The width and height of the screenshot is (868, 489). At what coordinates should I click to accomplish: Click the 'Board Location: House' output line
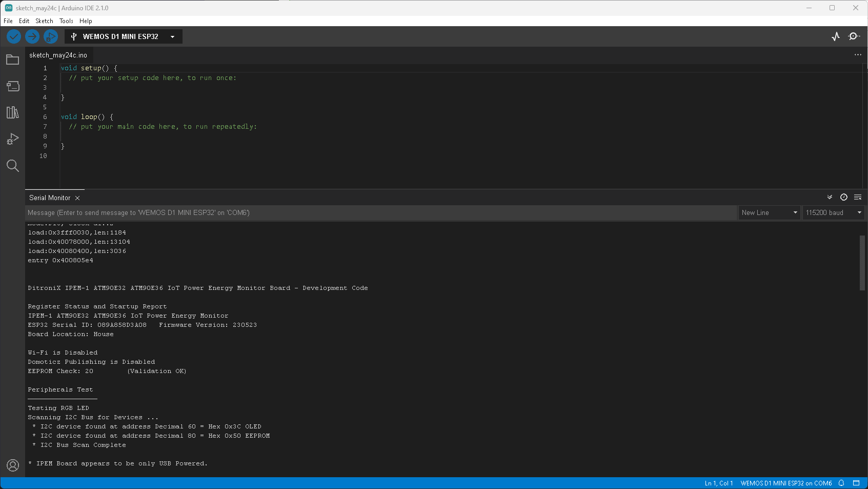[71, 334]
